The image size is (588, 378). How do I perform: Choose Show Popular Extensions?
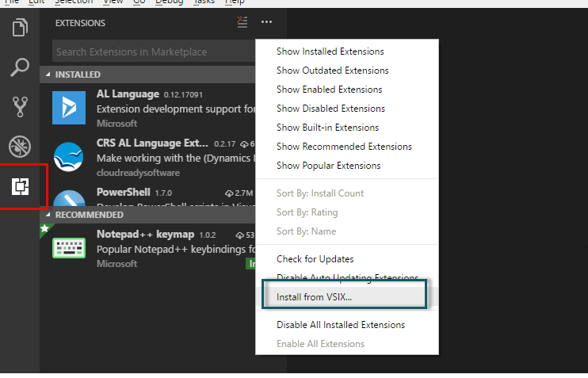(328, 166)
